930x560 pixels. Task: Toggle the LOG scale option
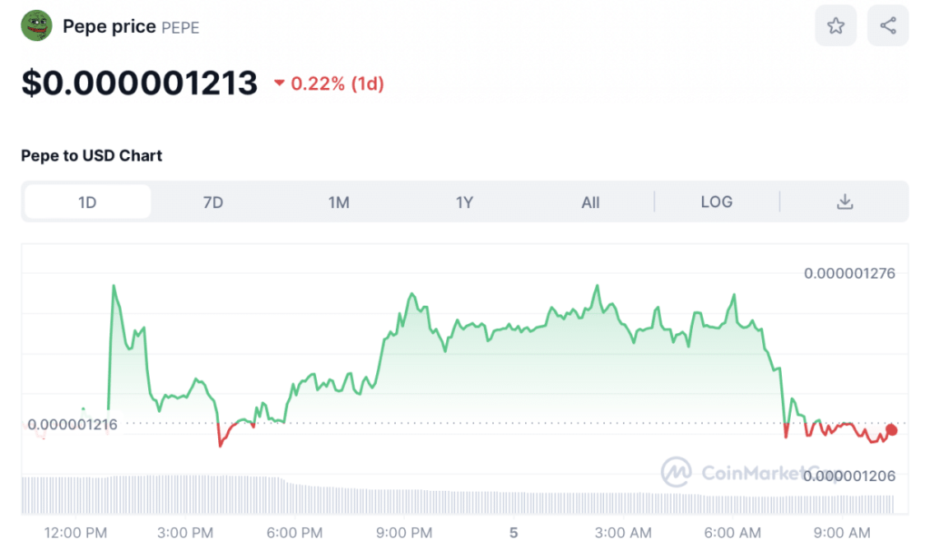[717, 201]
